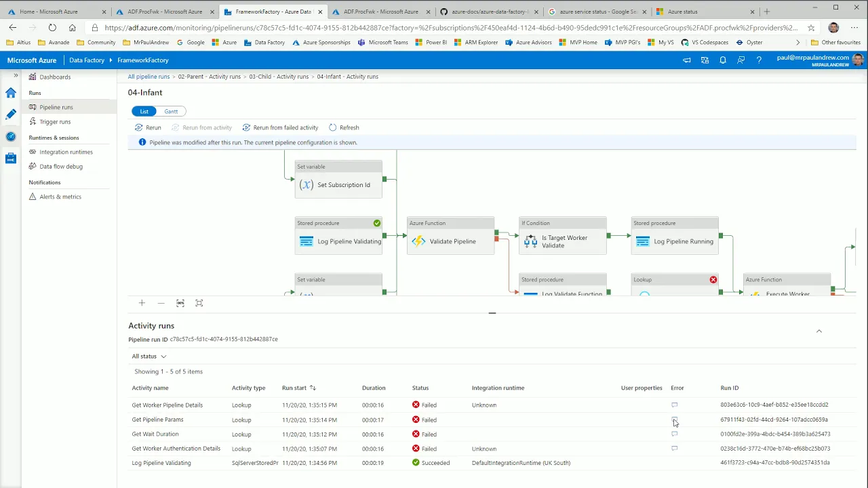Screen dimensions: 868x488
Task: Open the All status filter dropdown
Action: (x=149, y=356)
